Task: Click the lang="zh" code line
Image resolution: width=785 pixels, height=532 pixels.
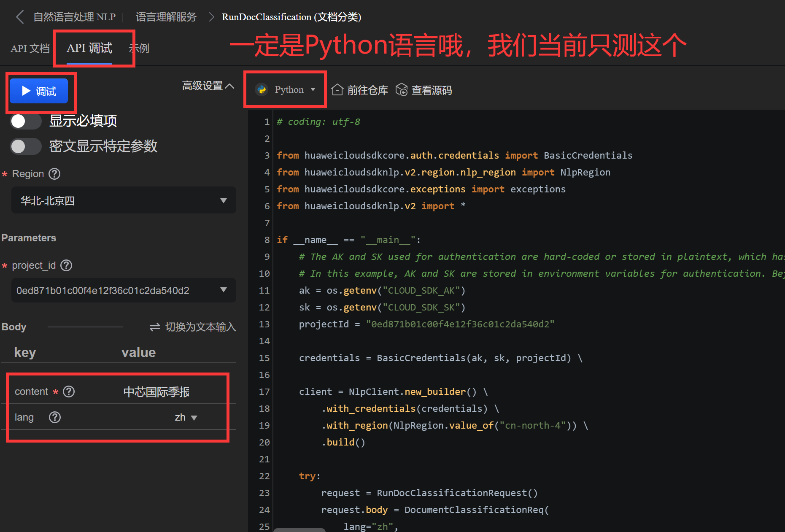Action: click(371, 527)
